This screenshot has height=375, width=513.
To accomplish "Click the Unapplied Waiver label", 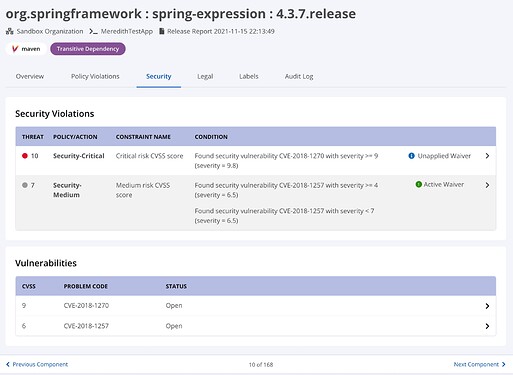I will (x=444, y=156).
